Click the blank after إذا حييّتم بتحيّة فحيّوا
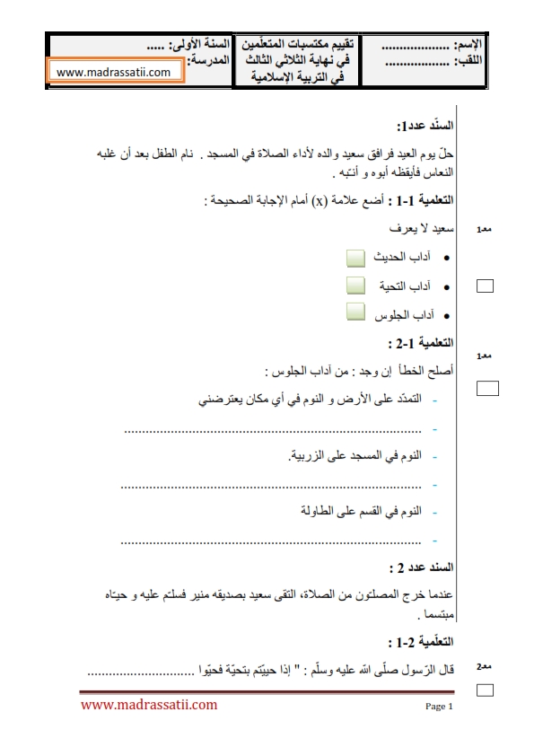This screenshot has height=756, width=534. point(141,672)
